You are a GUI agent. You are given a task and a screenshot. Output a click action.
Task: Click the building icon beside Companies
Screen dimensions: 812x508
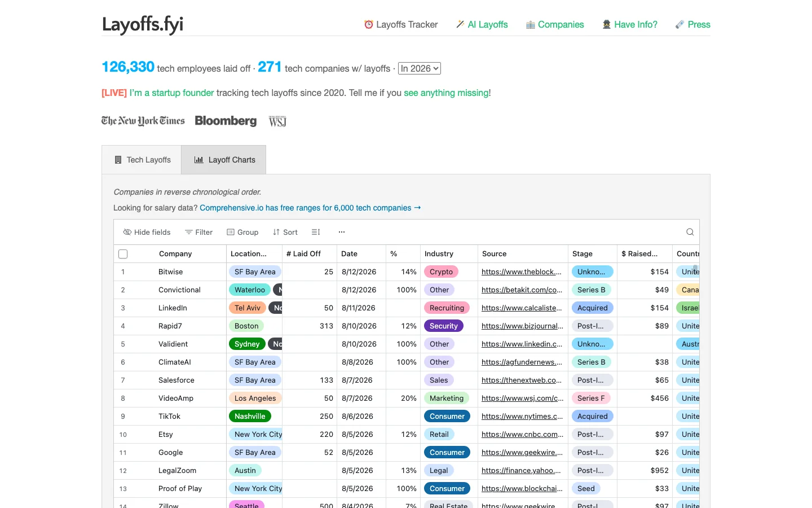[530, 24]
